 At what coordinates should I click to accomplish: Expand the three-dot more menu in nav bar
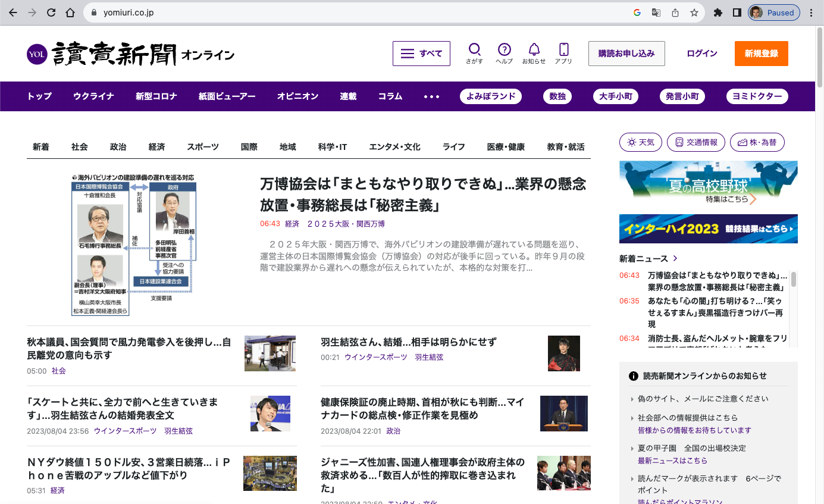(431, 96)
